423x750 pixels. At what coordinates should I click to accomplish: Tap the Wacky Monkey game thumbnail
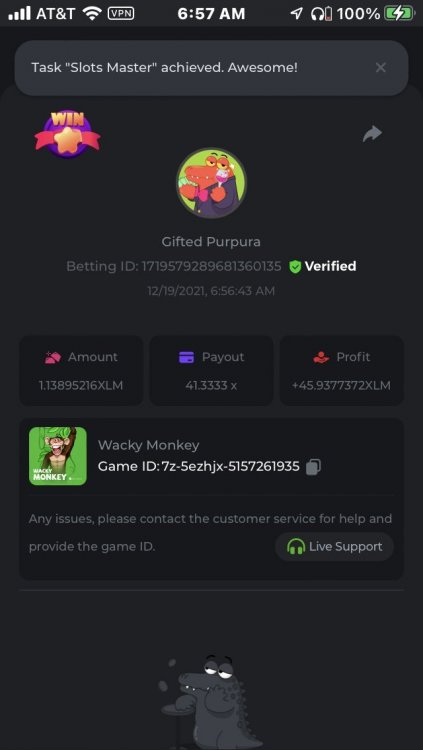click(58, 456)
